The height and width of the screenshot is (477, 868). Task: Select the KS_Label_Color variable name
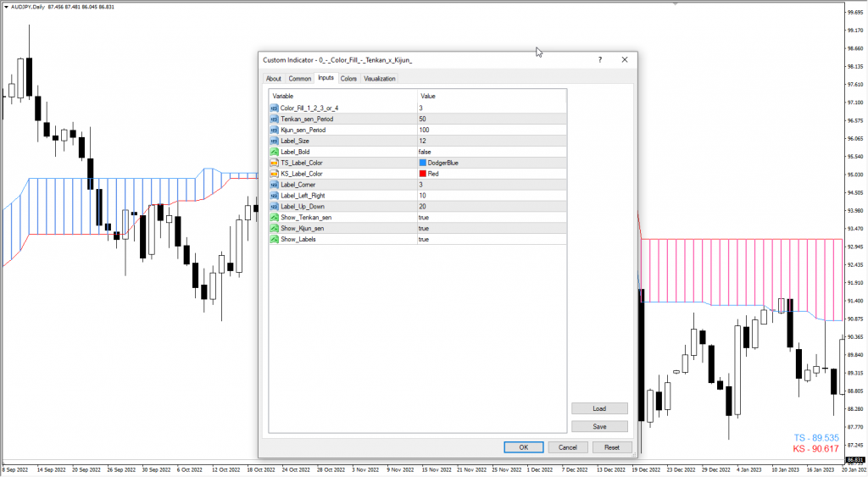point(302,174)
